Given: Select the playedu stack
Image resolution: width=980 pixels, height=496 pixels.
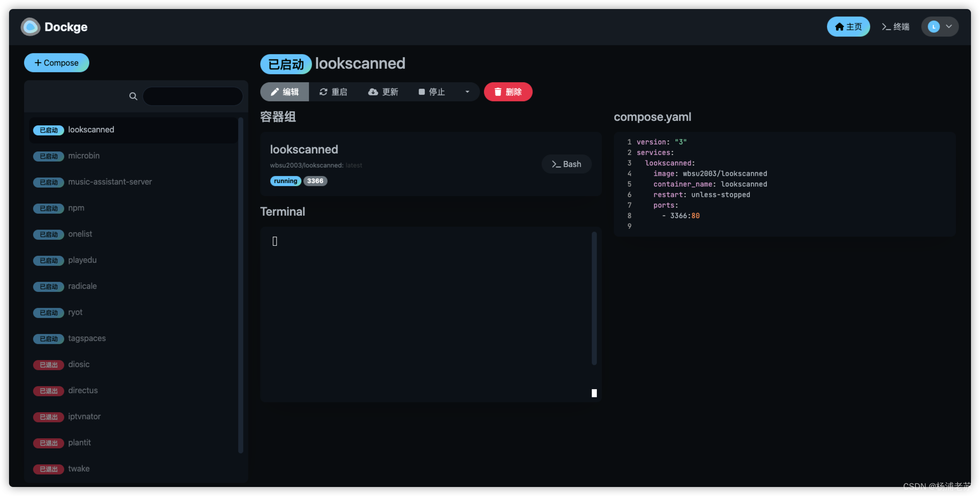Looking at the screenshot, I should click(133, 260).
